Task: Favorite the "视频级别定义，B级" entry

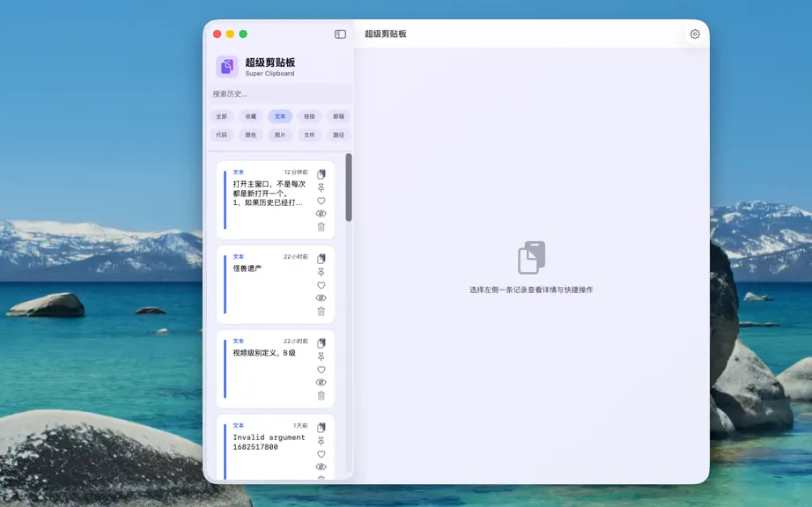Action: point(321,370)
